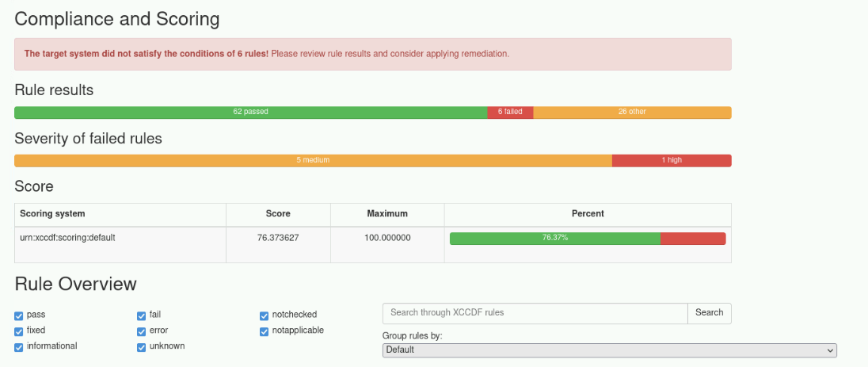
Task: Click the red 6 failed bar segment
Action: 510,113
